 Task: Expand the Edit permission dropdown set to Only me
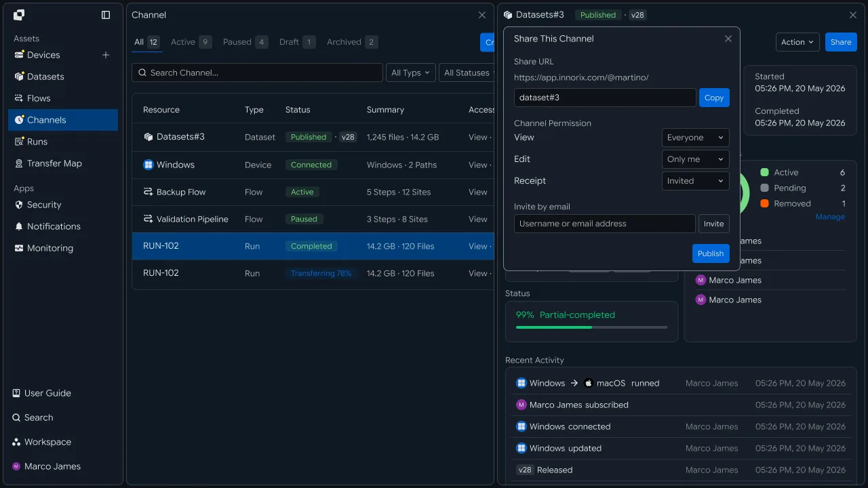(696, 159)
